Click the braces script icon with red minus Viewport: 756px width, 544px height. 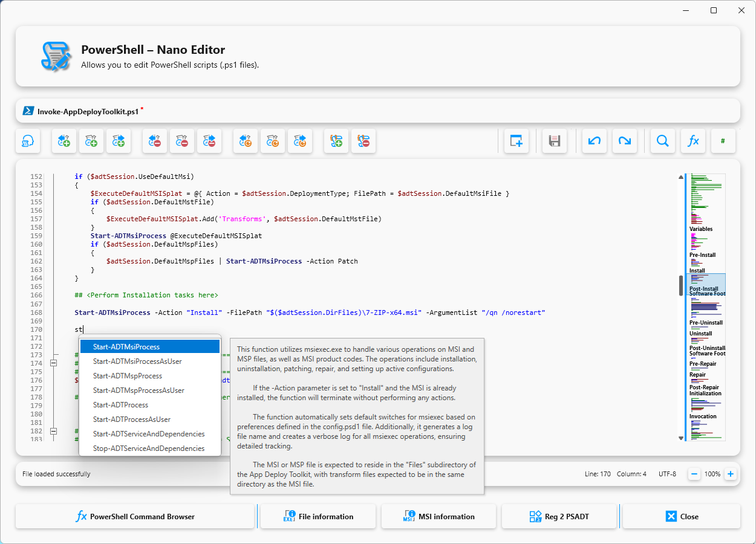tap(363, 141)
